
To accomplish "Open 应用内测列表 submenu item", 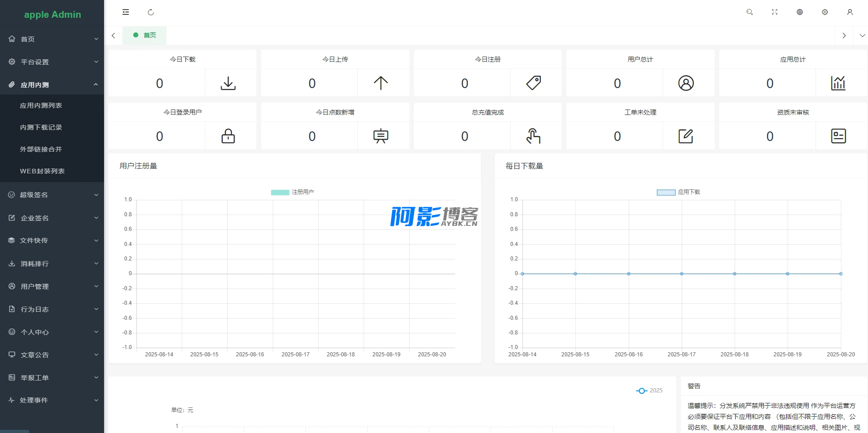I will [41, 105].
